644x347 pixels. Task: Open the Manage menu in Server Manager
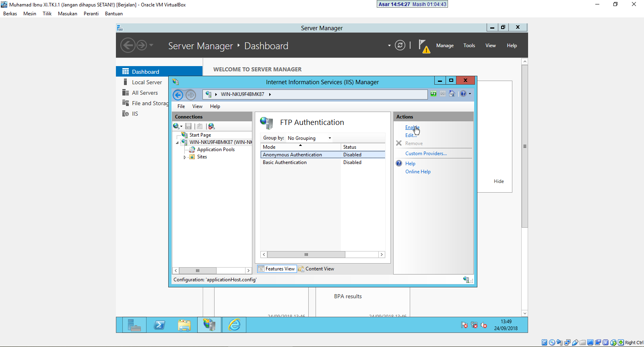point(445,46)
